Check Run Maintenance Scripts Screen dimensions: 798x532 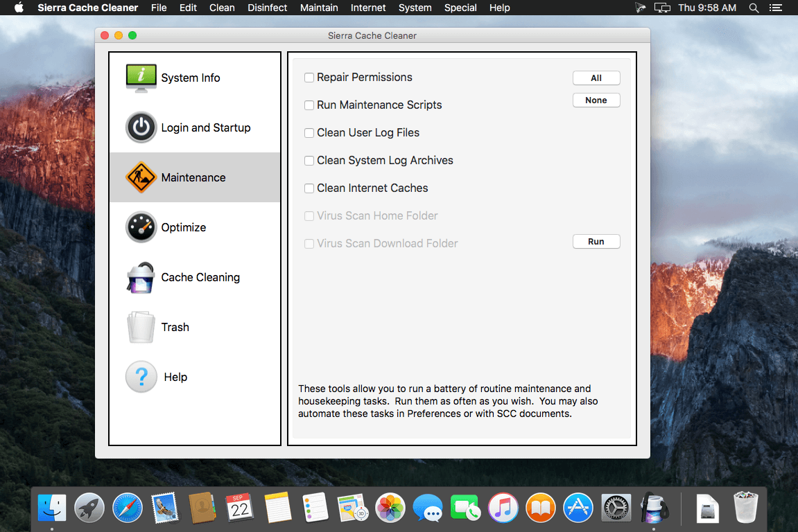tap(309, 105)
